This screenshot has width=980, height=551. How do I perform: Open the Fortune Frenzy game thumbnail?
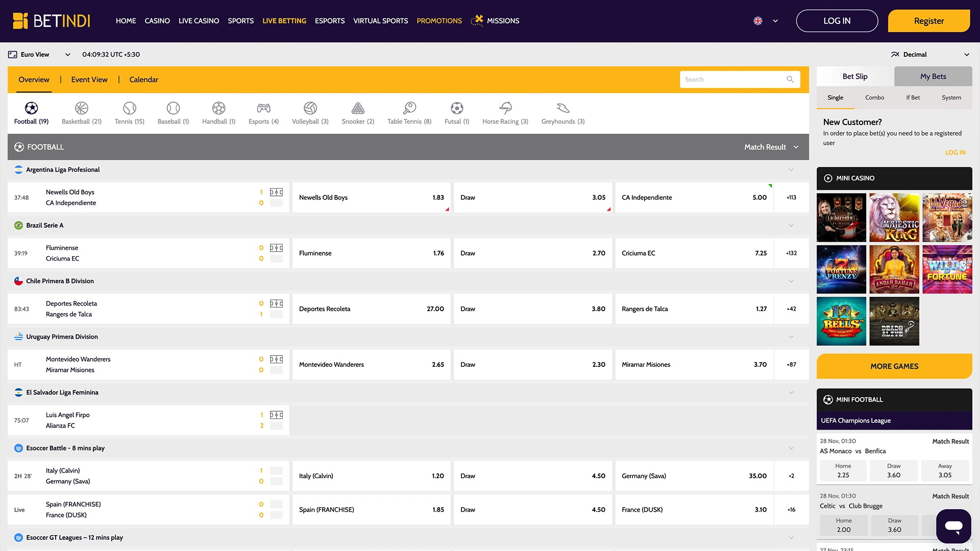841,269
